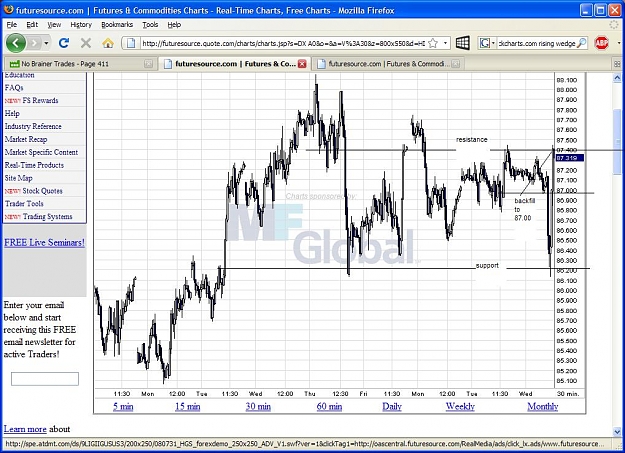Switch chart to 15 min interval
Image resolution: width=625 pixels, height=453 pixels.
[x=187, y=406]
